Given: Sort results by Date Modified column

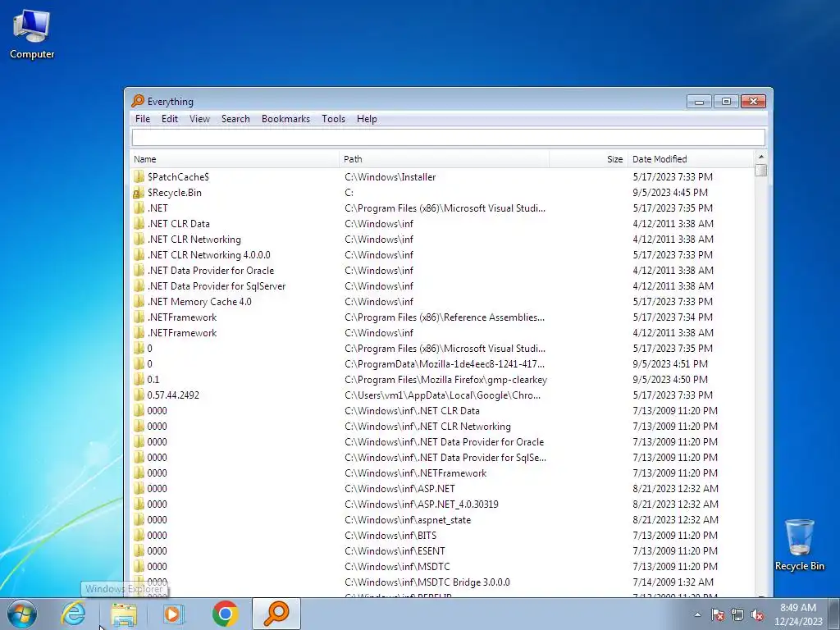Looking at the screenshot, I should pos(691,159).
